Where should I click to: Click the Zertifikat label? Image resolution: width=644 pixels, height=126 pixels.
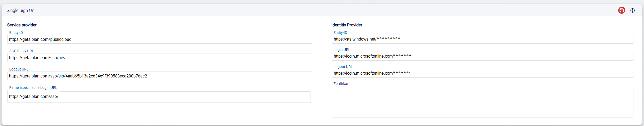341,84
